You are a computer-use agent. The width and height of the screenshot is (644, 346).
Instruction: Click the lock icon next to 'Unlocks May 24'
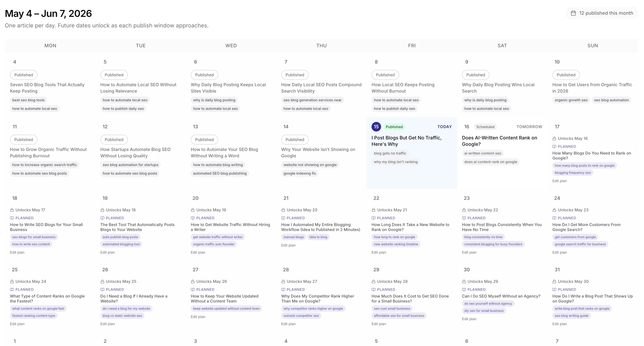coord(12,281)
